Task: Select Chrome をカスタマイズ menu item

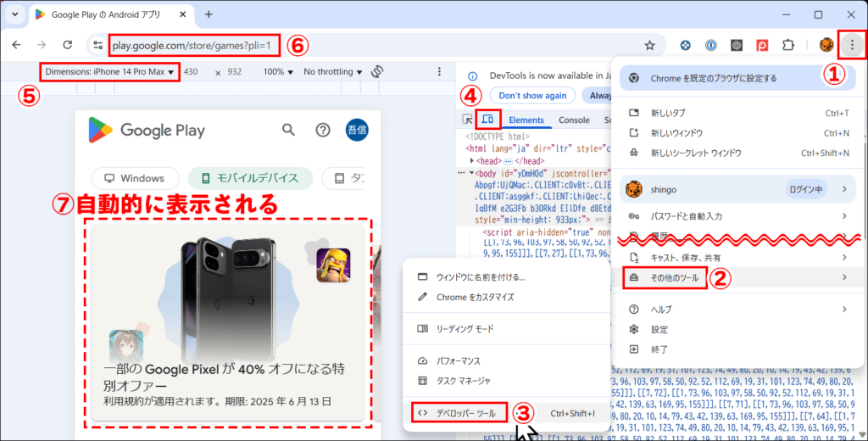Action: (x=507, y=297)
